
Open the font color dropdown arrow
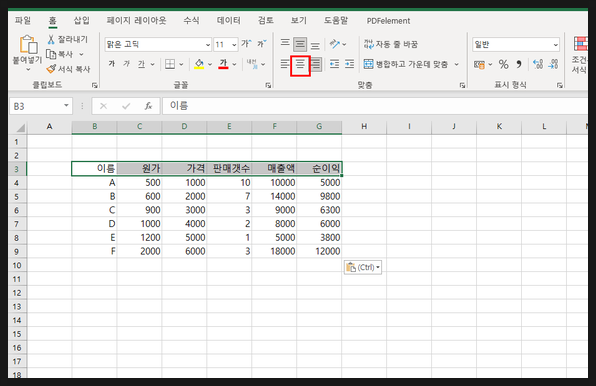click(234, 64)
